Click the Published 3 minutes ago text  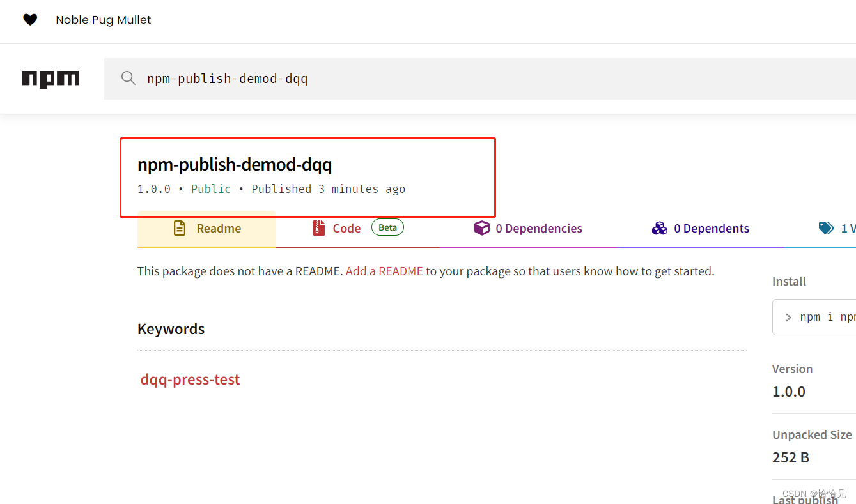click(329, 189)
